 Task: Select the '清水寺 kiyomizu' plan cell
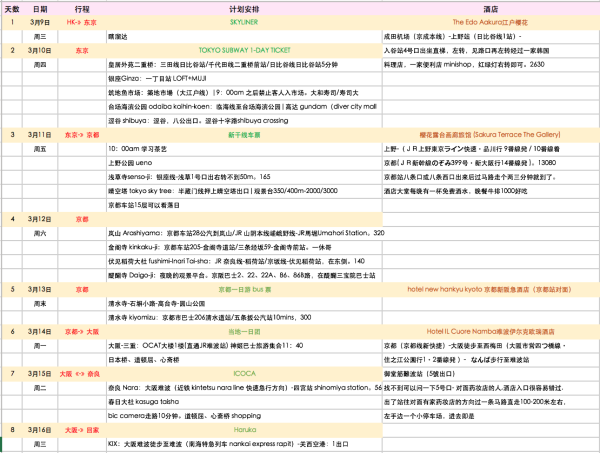click(244, 318)
